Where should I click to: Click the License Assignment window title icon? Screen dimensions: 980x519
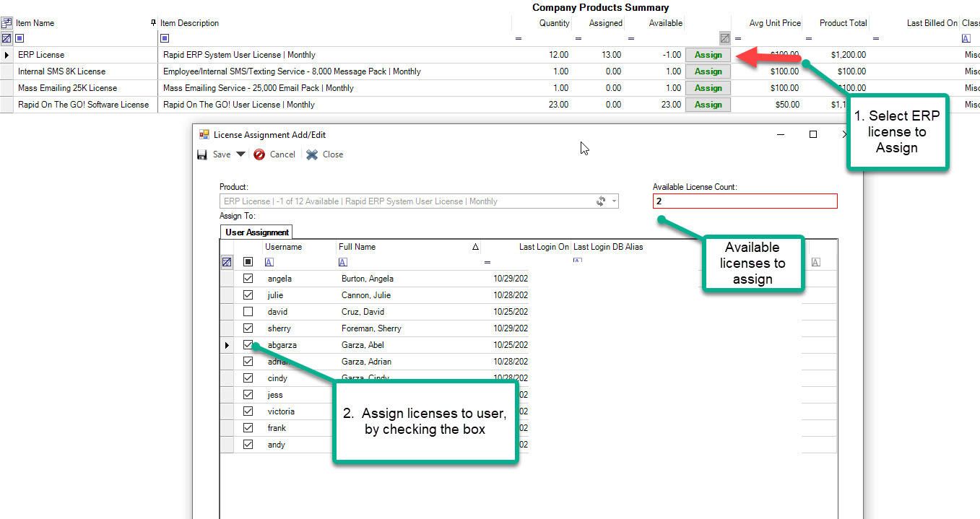[204, 135]
